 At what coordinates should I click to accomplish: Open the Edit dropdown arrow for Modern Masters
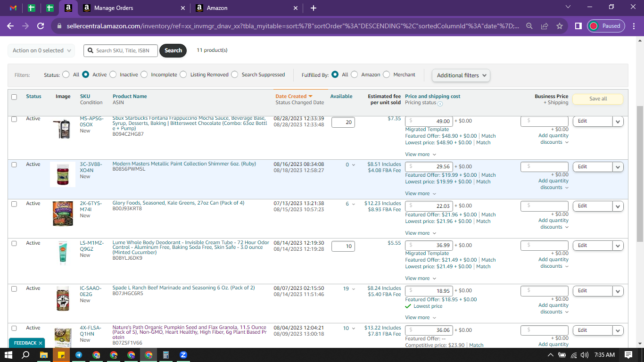coord(618,167)
